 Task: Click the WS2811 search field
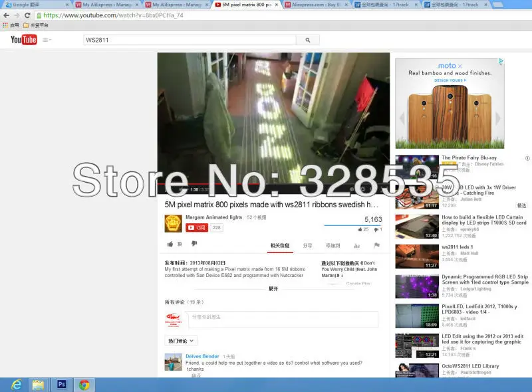pos(190,40)
